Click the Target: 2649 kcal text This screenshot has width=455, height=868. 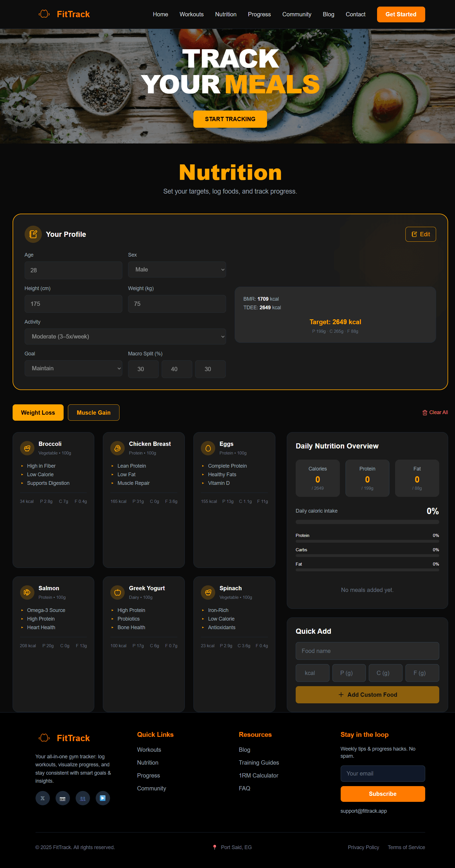[335, 322]
